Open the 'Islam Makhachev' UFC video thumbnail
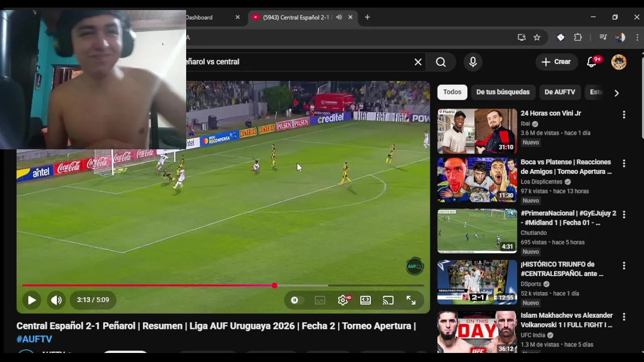Screen dimensions: 644x362 [477, 332]
